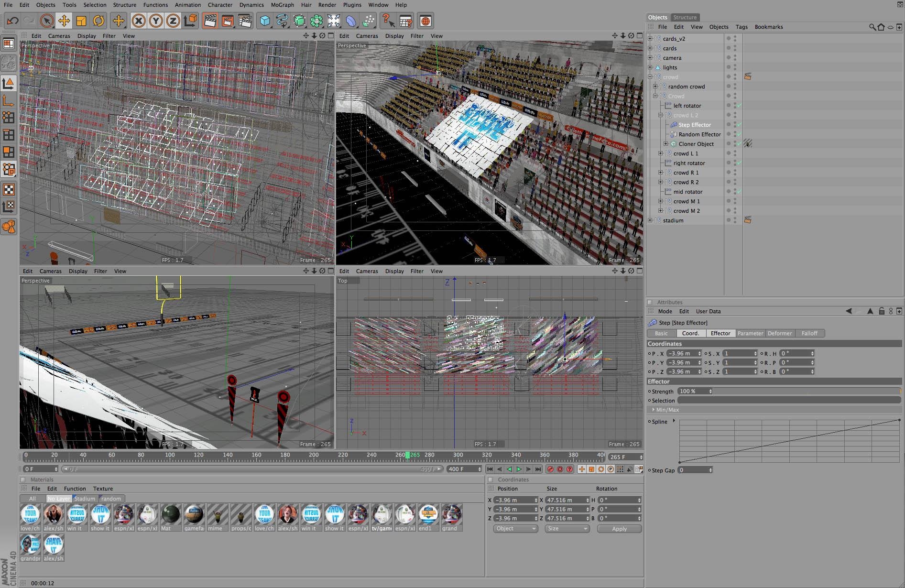Expand the stadium object in the tree

(x=650, y=220)
